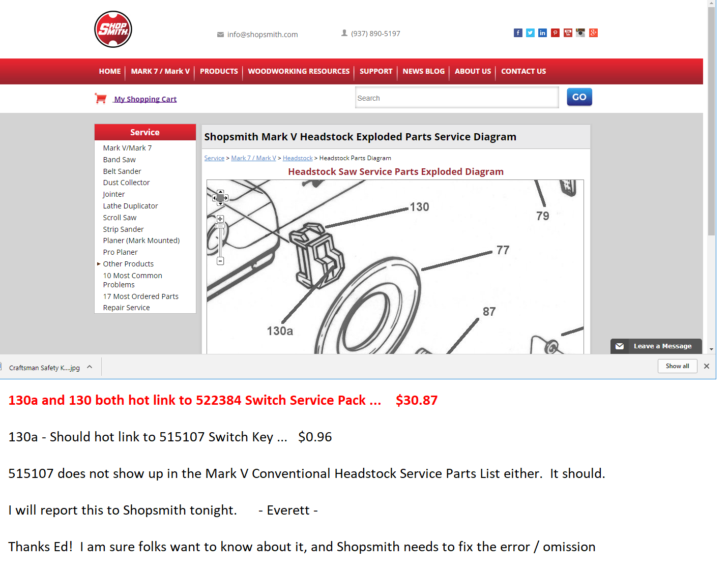This screenshot has height=570, width=728.
Task: Click the diagram zoom slider handle
Action: (220, 226)
